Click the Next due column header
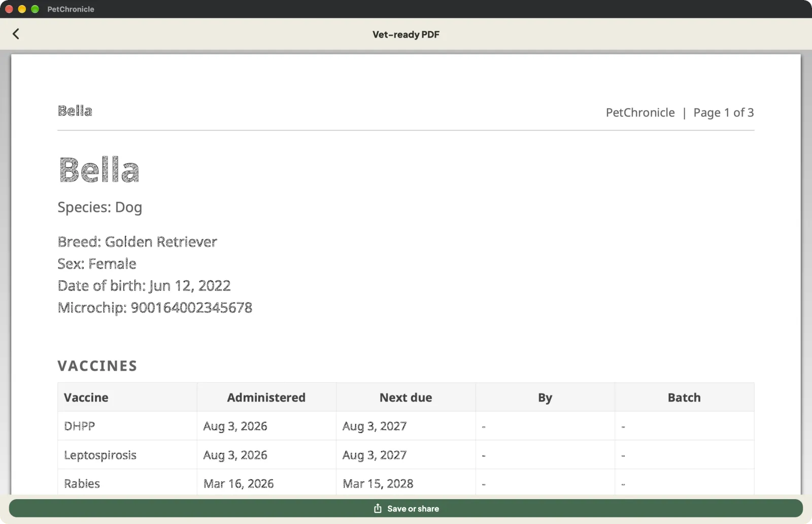812x524 pixels. [x=406, y=398]
